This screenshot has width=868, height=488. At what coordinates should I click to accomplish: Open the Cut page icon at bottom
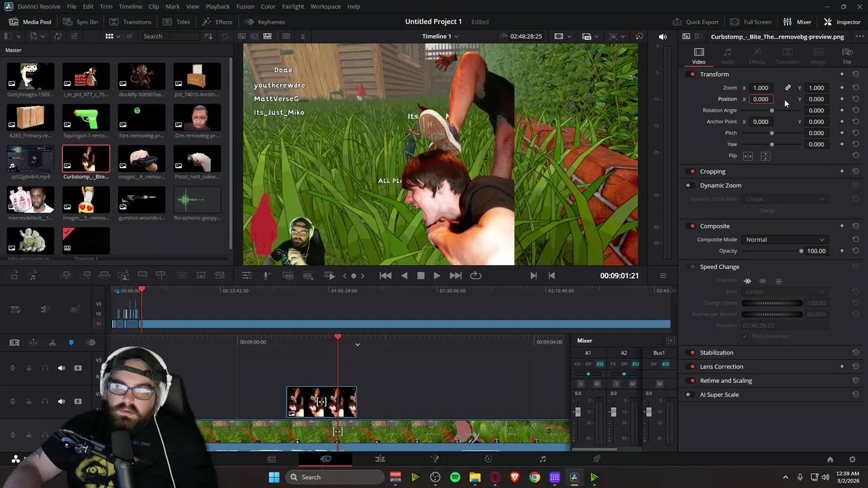tap(325, 459)
